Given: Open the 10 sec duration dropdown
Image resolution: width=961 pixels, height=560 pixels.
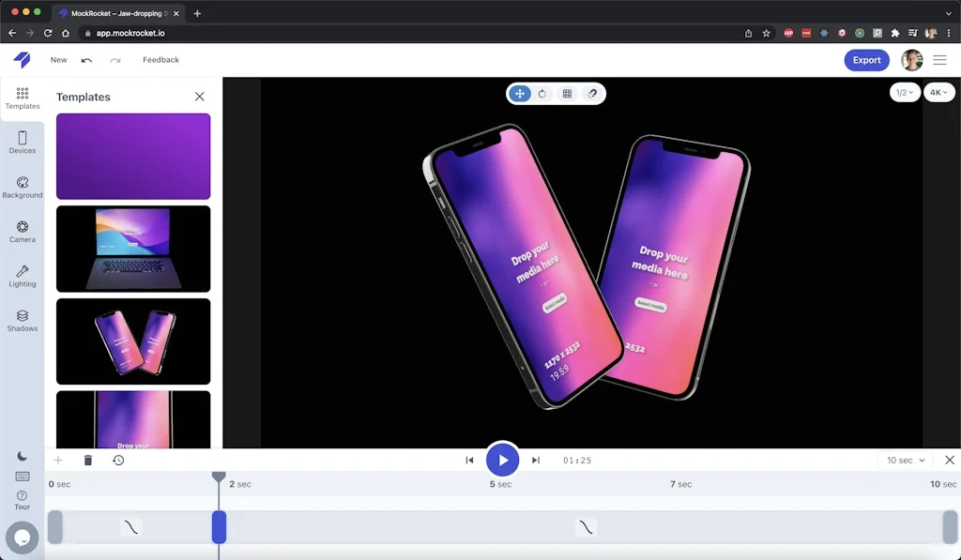Looking at the screenshot, I should click(904, 460).
